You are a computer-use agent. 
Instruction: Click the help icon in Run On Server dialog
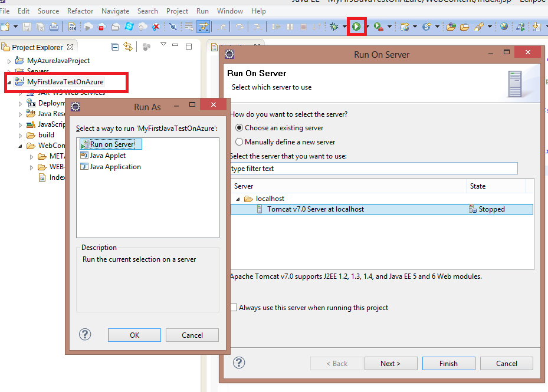coord(239,363)
